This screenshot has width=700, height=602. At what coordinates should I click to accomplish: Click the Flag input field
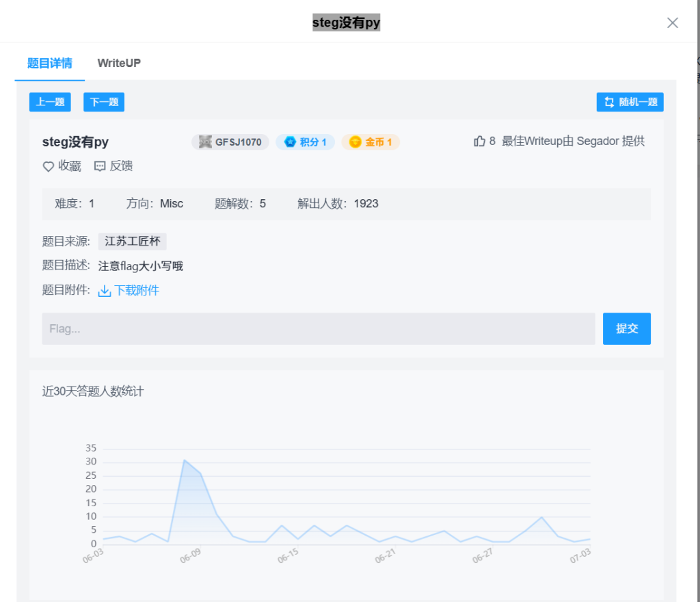(319, 328)
